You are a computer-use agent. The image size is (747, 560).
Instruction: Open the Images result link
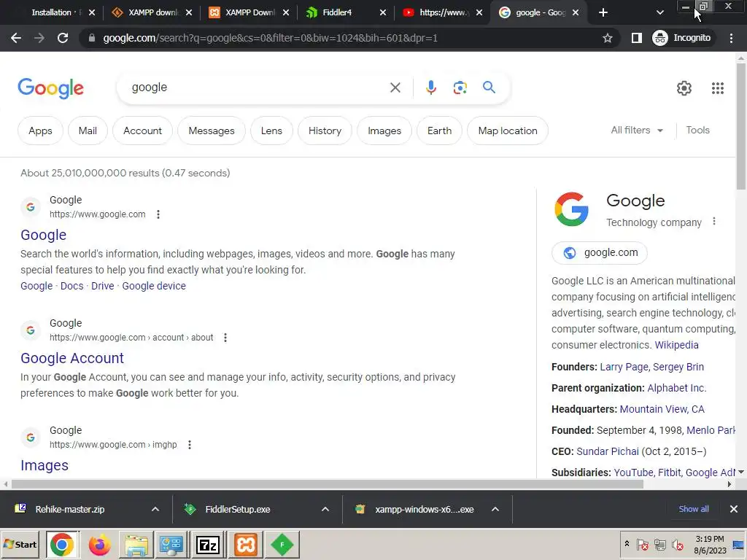click(44, 465)
